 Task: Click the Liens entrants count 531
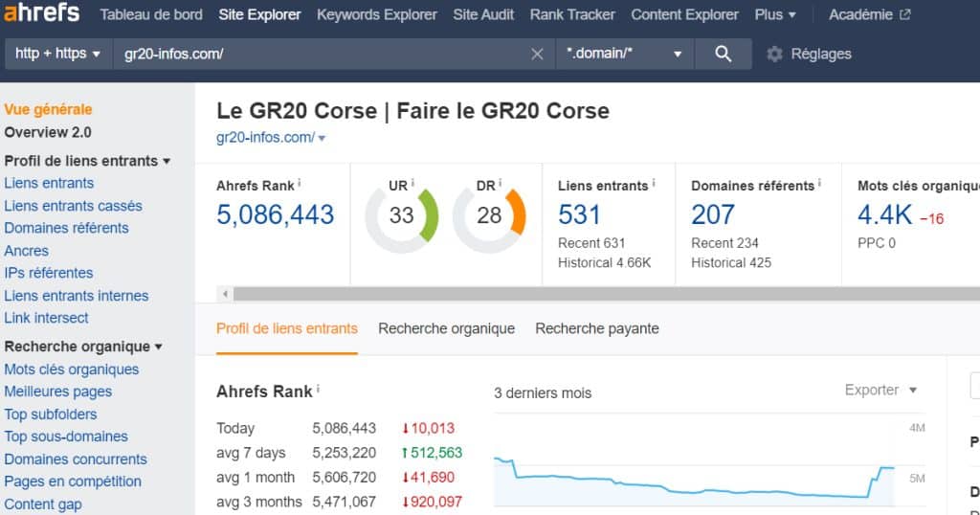(x=579, y=215)
